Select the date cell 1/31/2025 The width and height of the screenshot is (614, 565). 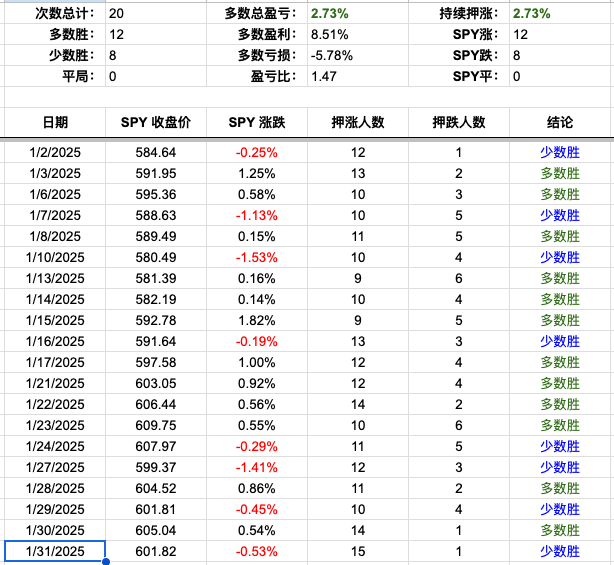point(55,552)
